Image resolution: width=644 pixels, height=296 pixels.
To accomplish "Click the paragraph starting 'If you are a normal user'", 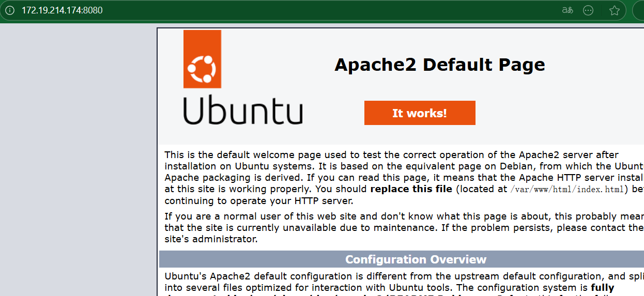I will 404,228.
